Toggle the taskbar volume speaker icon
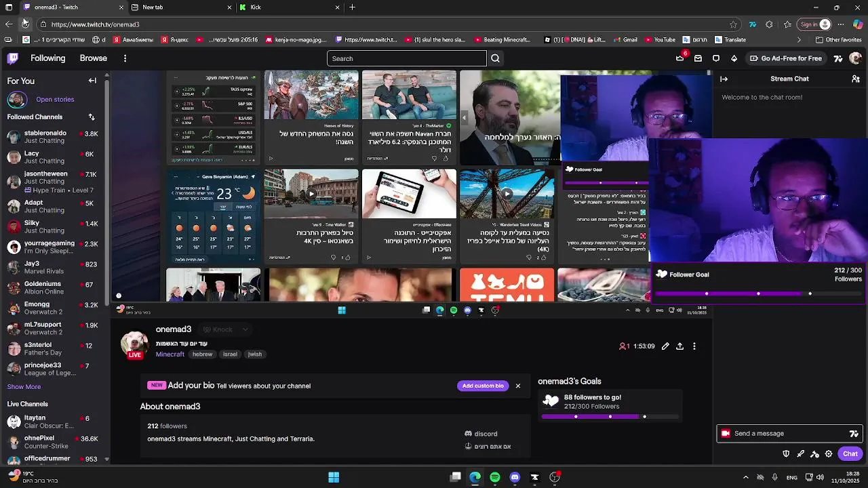The height and width of the screenshot is (488, 868). (x=821, y=477)
